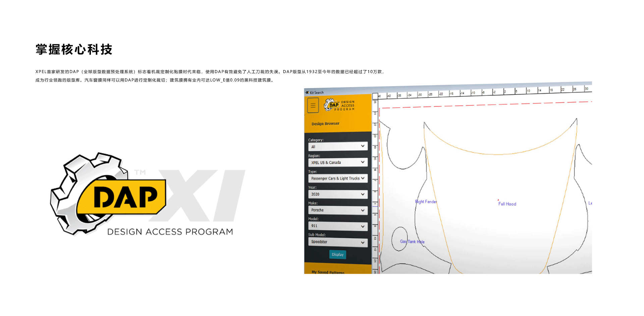Click the DESIGN ACCESS PROGRAM text under the logo
Viewport: 644px width, 316px height.
tap(170, 232)
